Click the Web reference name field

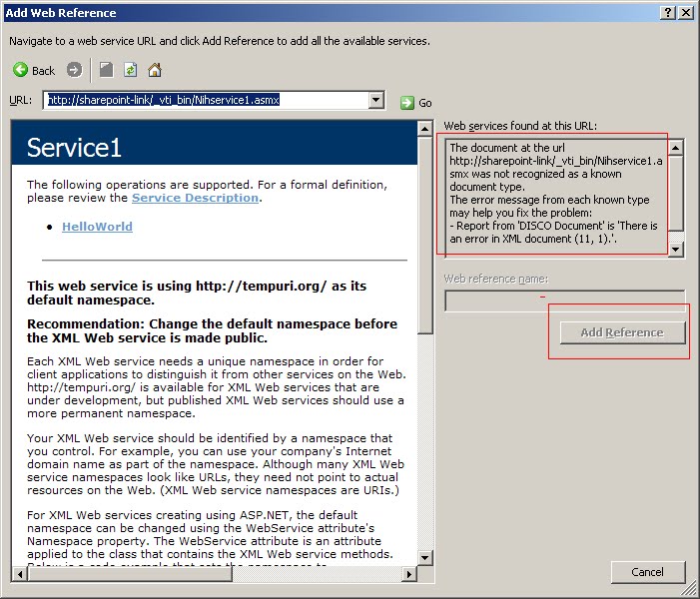pyautogui.click(x=565, y=300)
